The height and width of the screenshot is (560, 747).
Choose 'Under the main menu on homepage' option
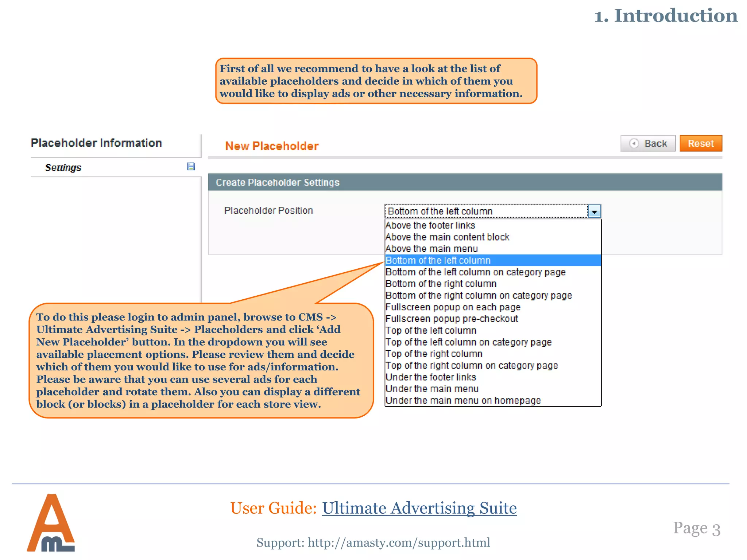coord(493,400)
